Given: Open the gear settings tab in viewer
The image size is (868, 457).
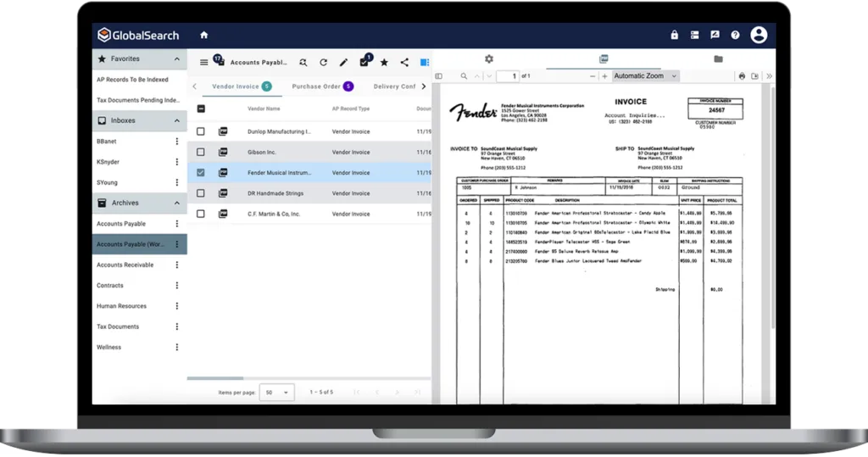Looking at the screenshot, I should (489, 59).
